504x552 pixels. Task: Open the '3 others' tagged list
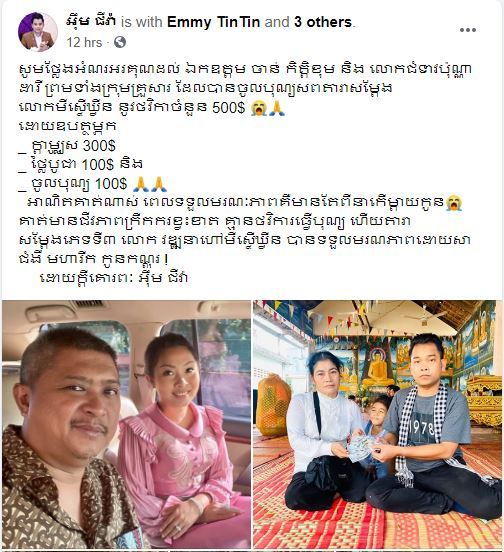click(x=323, y=22)
